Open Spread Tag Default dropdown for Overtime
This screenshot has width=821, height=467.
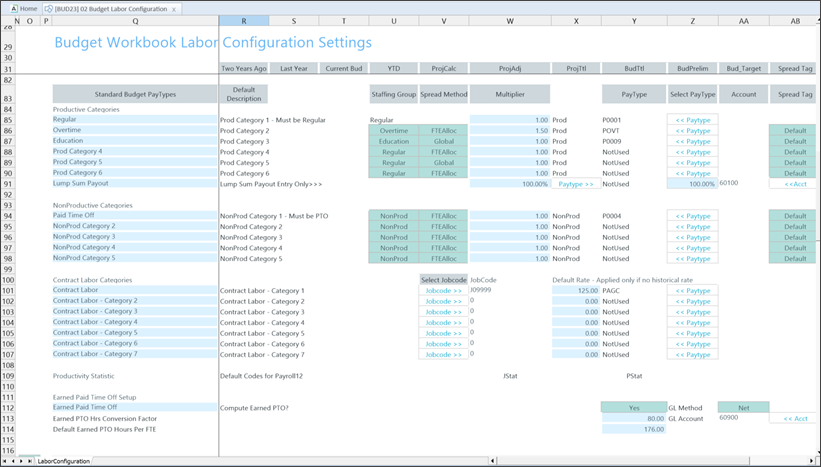click(x=794, y=131)
